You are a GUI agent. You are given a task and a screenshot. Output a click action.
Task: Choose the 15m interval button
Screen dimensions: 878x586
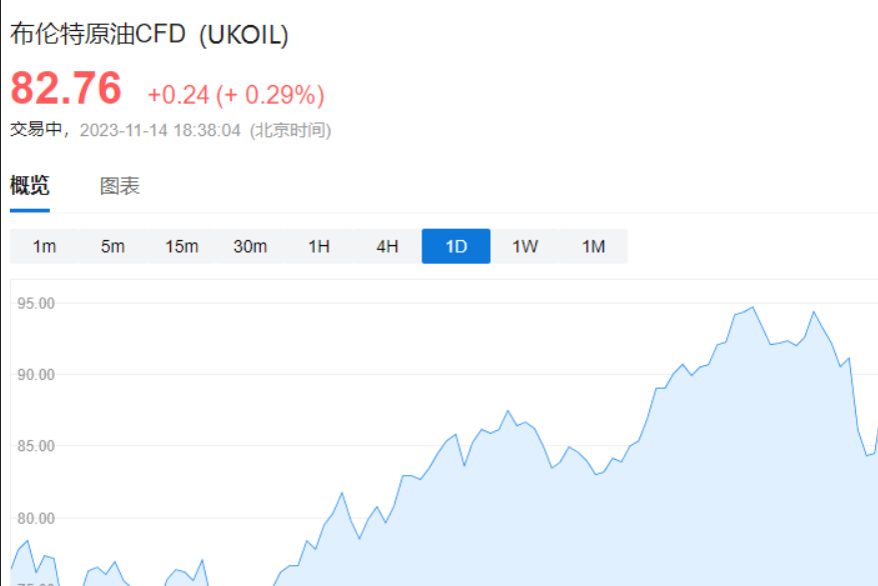click(x=181, y=246)
